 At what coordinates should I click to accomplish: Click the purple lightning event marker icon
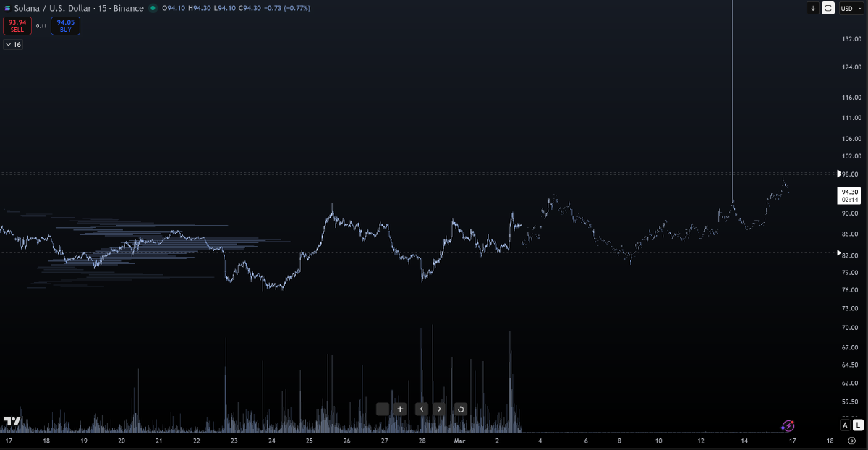pyautogui.click(x=788, y=426)
